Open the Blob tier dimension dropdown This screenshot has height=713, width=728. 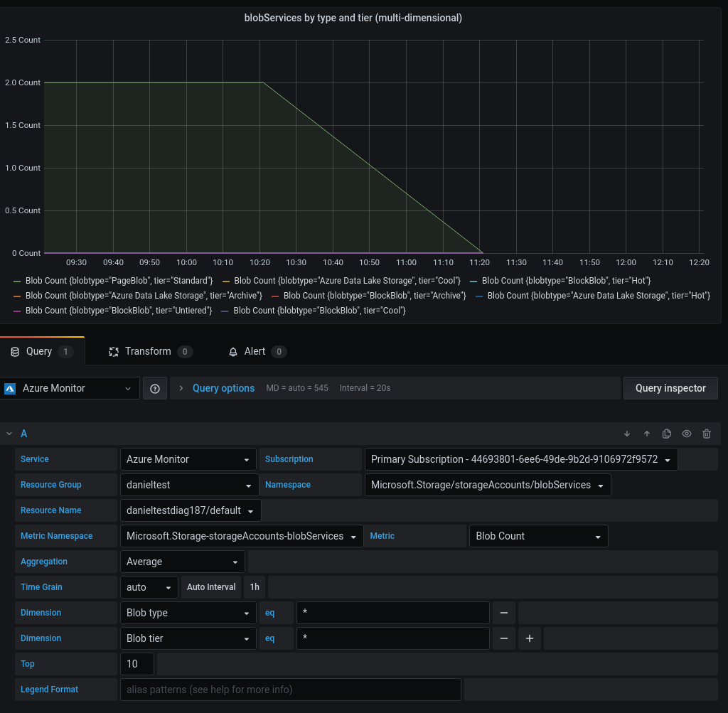pos(188,638)
